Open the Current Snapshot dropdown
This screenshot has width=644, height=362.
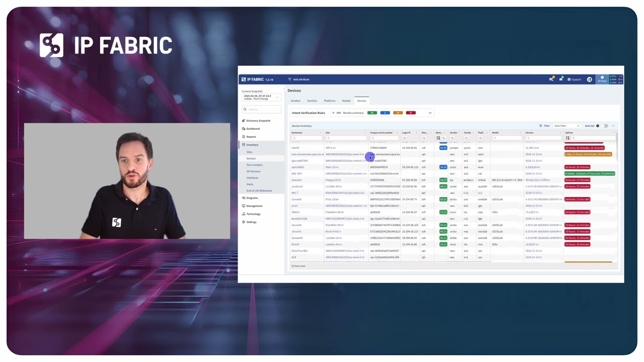click(261, 98)
